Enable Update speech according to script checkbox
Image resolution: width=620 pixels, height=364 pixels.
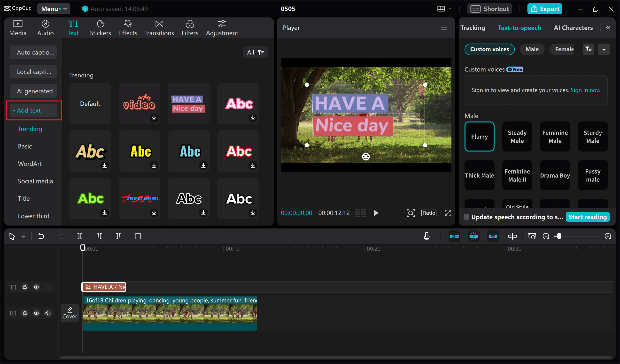click(466, 217)
